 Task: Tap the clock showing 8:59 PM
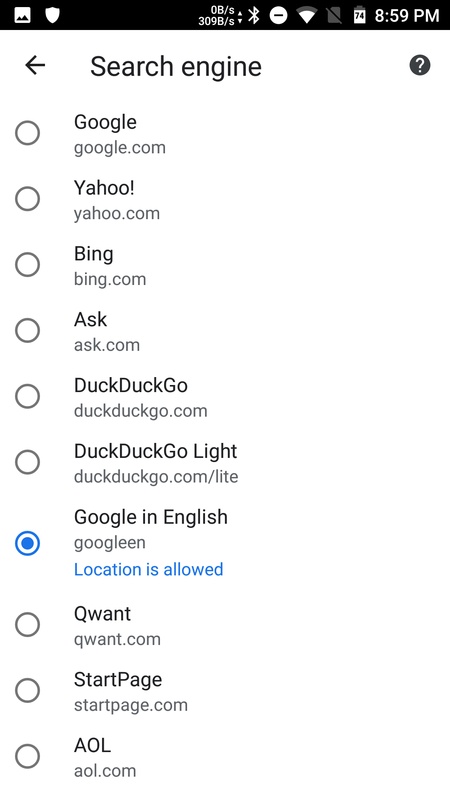point(407,15)
